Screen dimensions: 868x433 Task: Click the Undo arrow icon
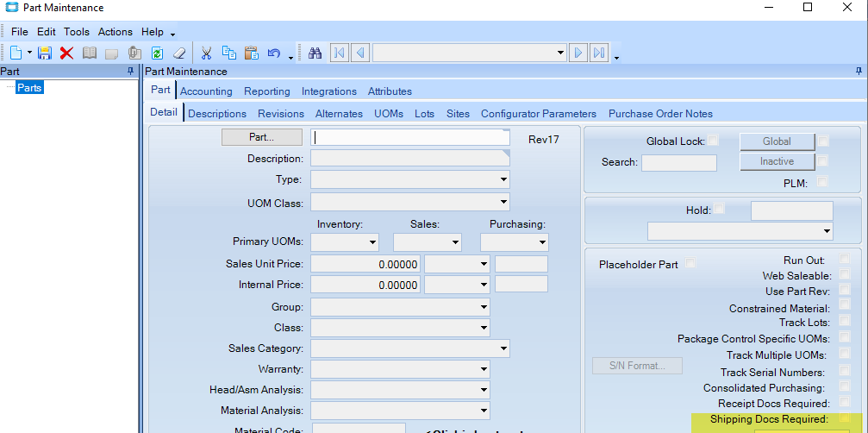274,53
